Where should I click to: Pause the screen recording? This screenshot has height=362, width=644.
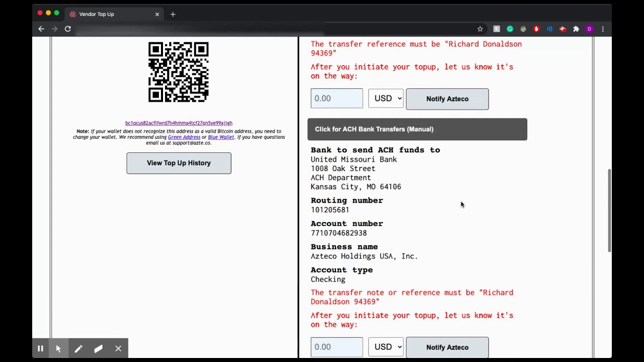pos(40,348)
